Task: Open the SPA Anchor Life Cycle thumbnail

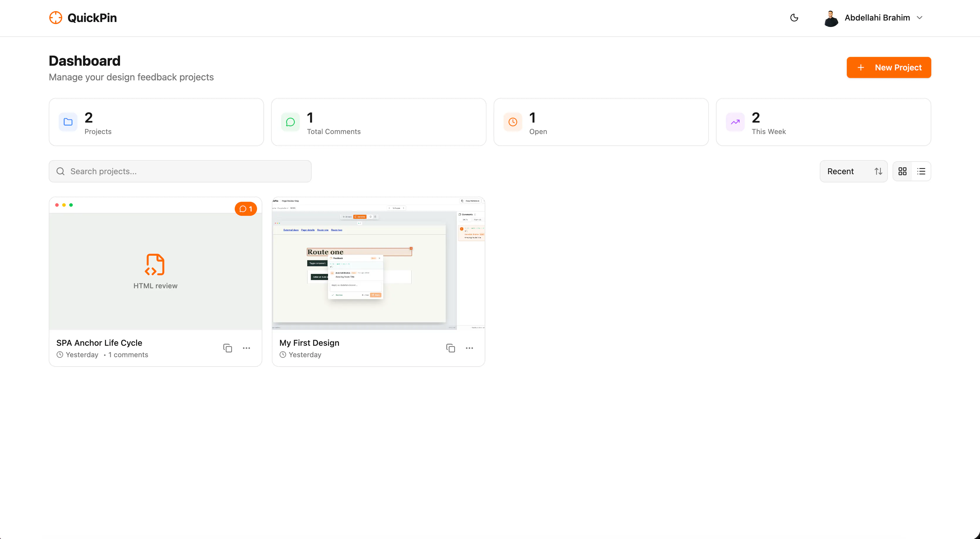Action: (155, 263)
